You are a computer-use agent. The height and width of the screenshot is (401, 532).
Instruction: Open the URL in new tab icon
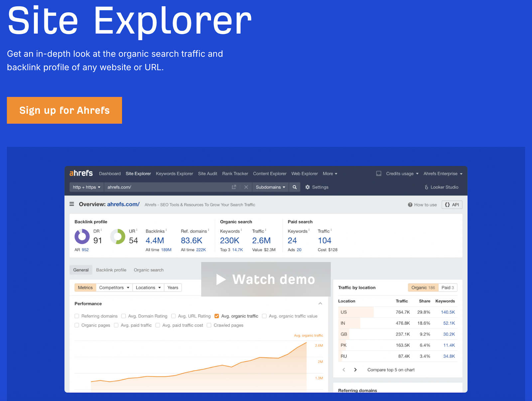pyautogui.click(x=234, y=187)
